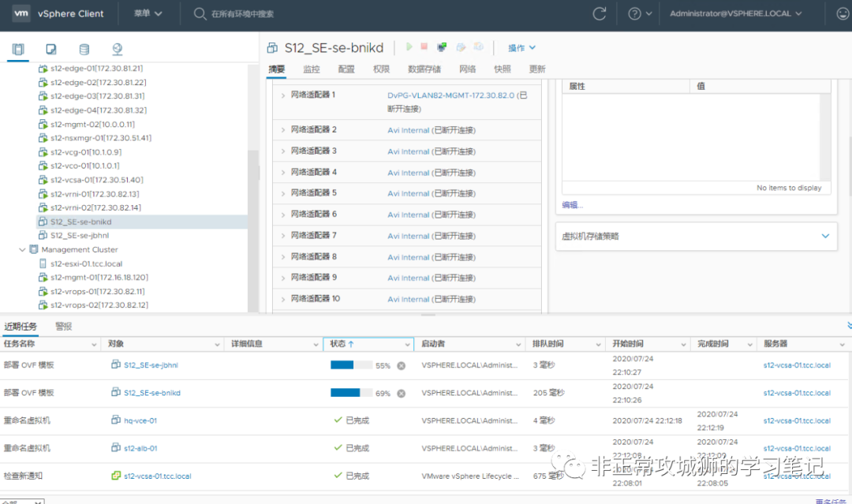Click vCenter icon beside s12-vcsa-01.tcc.local task
This screenshot has height=504, width=852.
116,476
